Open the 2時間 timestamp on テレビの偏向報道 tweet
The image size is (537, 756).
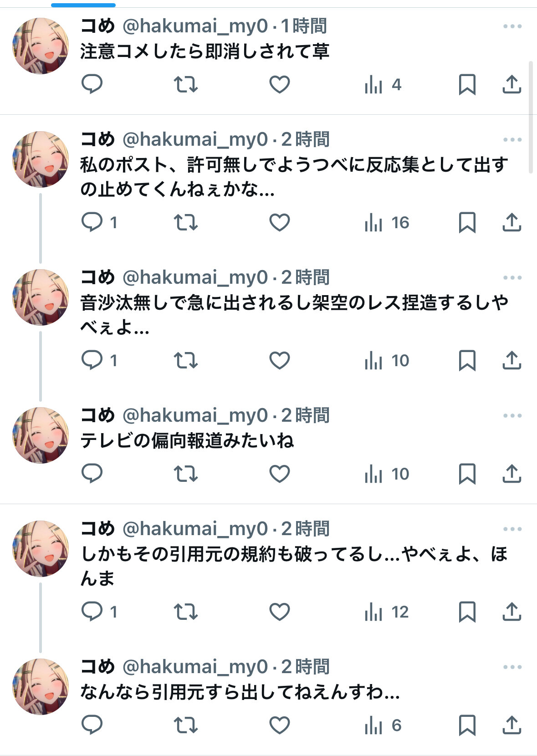click(x=305, y=415)
